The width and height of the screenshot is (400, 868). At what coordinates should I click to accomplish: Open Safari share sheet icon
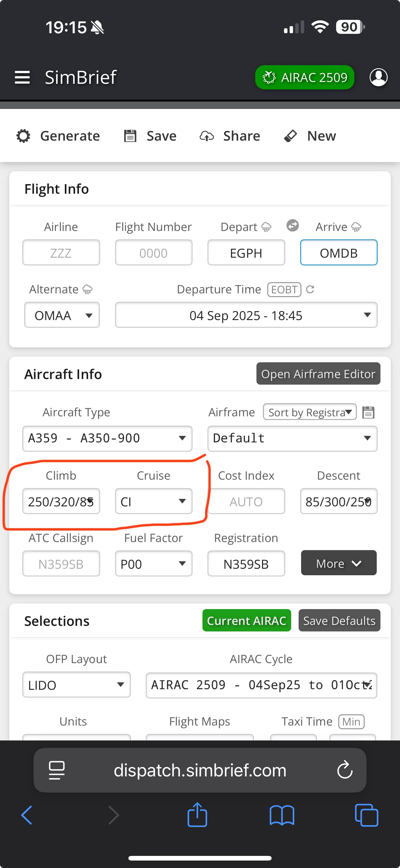(197, 815)
